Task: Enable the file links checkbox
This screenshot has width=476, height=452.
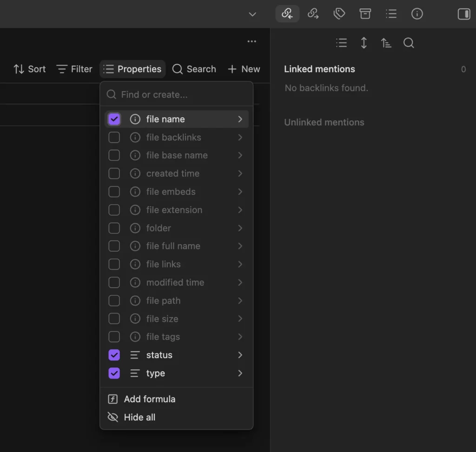Action: (x=114, y=264)
